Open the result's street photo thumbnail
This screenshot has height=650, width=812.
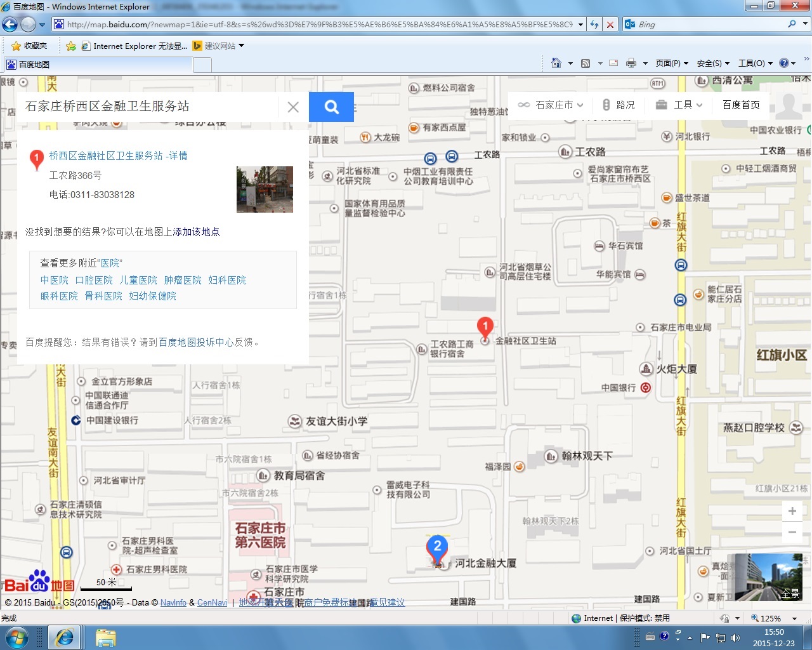click(x=265, y=189)
